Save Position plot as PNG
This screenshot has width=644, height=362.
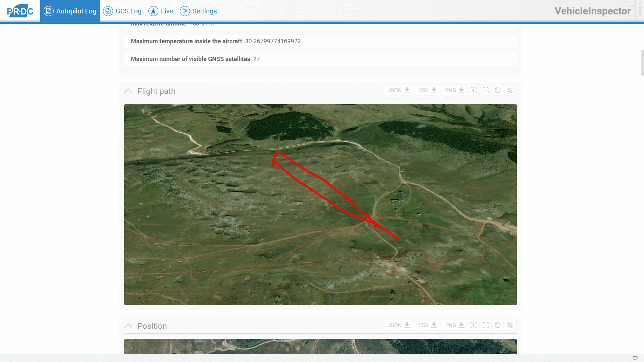454,325
